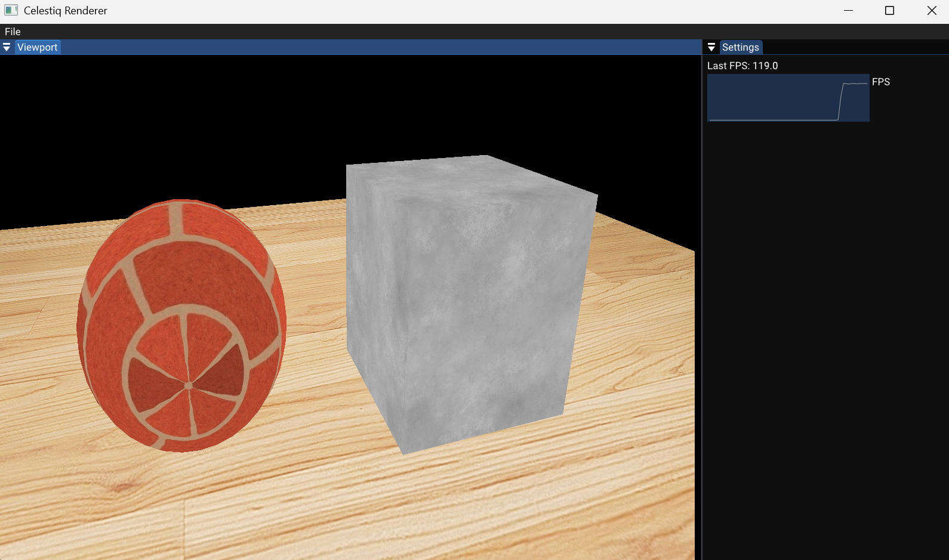Click the Last FPS readout text
Image resolution: width=949 pixels, height=560 pixels.
pos(742,66)
